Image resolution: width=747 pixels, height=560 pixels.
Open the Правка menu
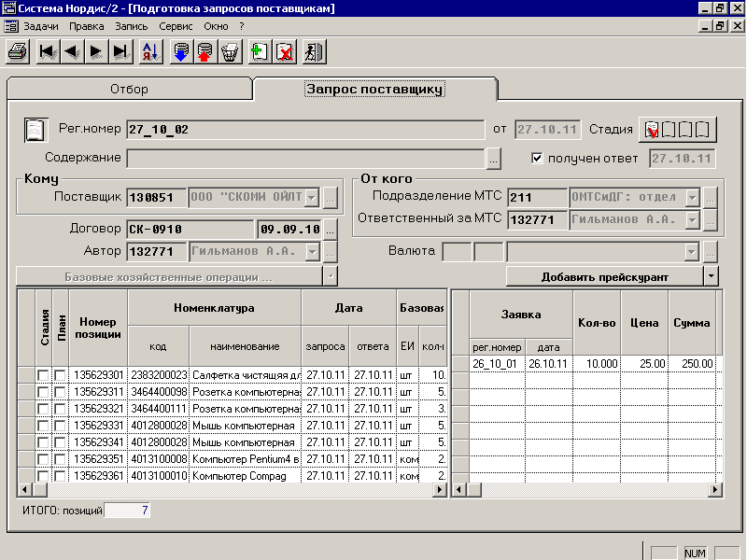[87, 27]
